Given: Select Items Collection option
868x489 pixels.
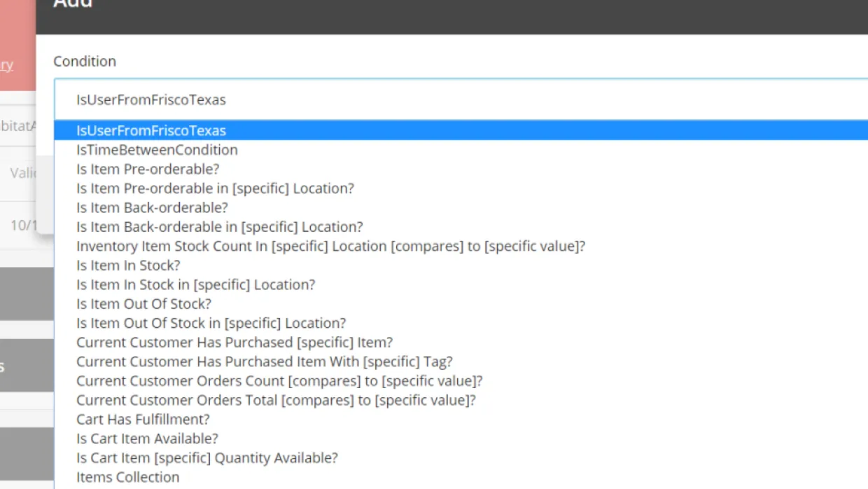Looking at the screenshot, I should 127,477.
